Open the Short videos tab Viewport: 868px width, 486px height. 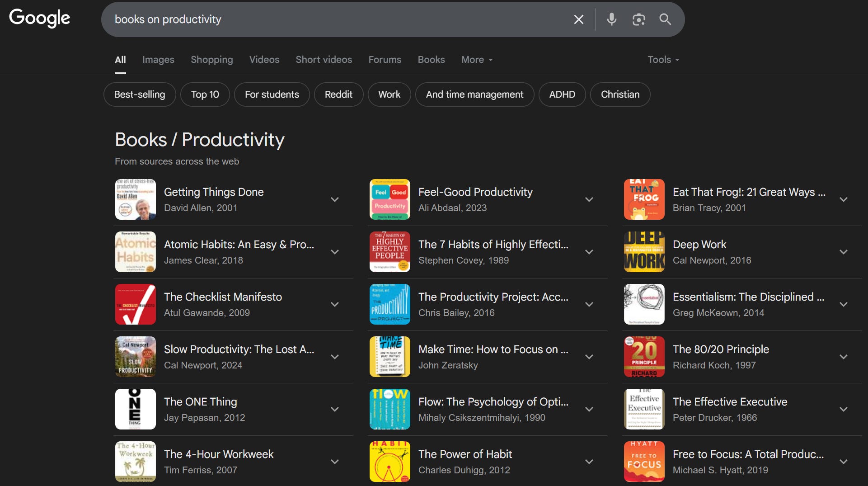pyautogui.click(x=324, y=60)
